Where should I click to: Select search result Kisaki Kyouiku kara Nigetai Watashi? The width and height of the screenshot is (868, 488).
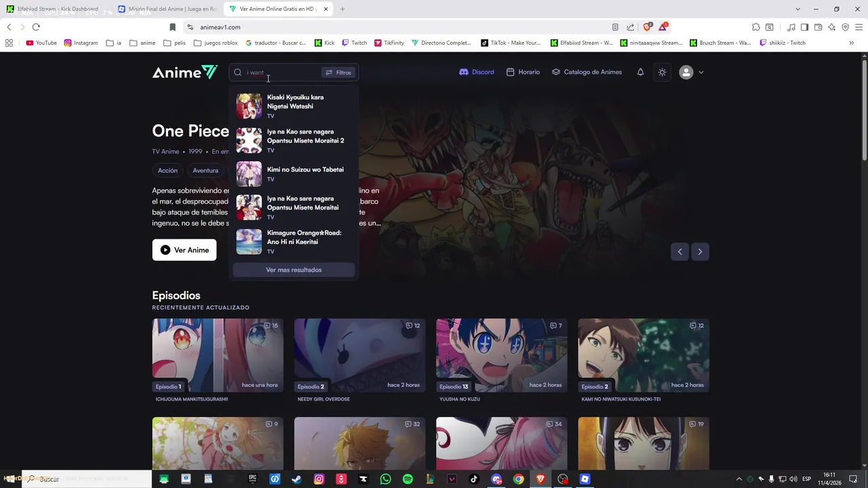coord(294,106)
